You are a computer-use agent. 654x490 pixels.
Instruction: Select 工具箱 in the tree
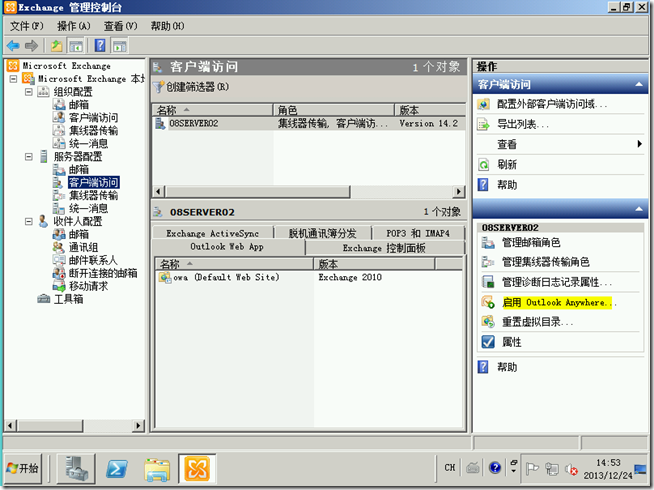pyautogui.click(x=69, y=299)
